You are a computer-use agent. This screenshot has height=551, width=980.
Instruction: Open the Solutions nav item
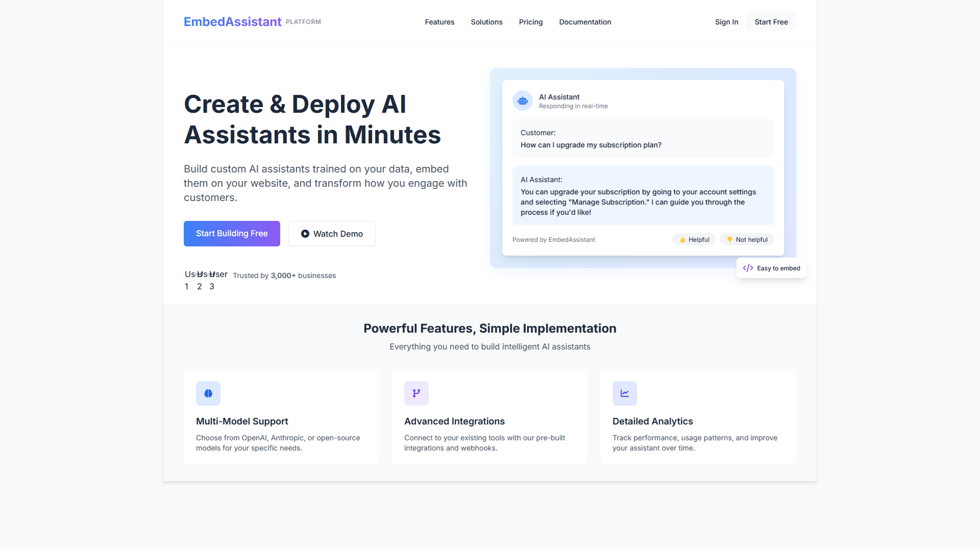(486, 22)
